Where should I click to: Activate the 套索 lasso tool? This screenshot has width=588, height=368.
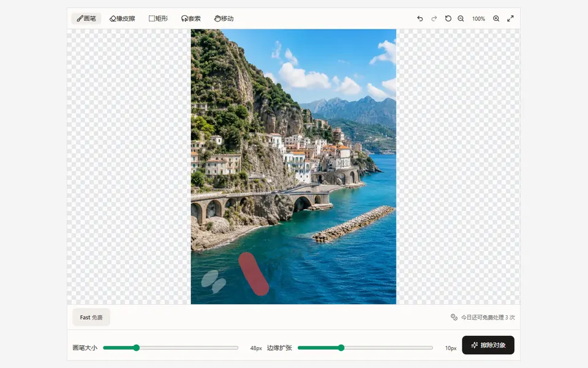point(191,18)
